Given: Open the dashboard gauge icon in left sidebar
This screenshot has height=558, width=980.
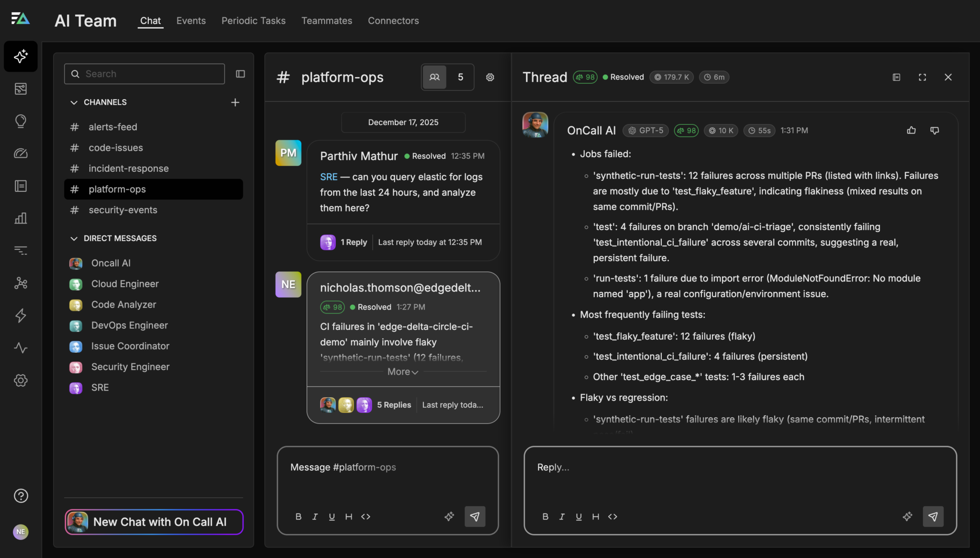Looking at the screenshot, I should click(21, 153).
